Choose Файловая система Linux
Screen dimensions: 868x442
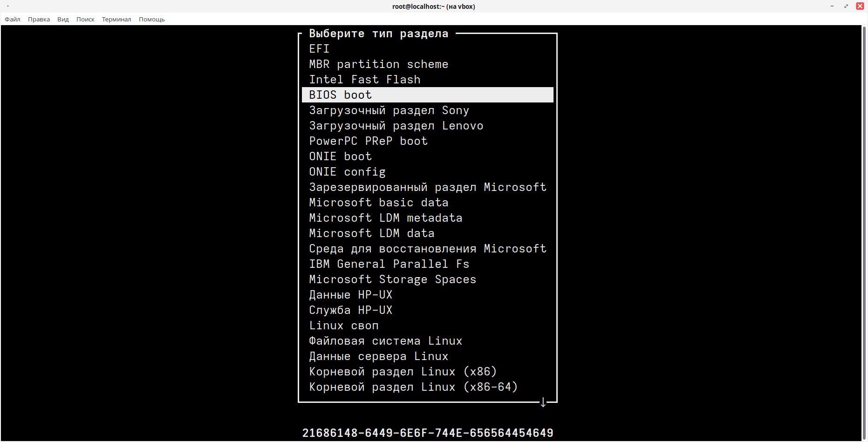(428, 341)
